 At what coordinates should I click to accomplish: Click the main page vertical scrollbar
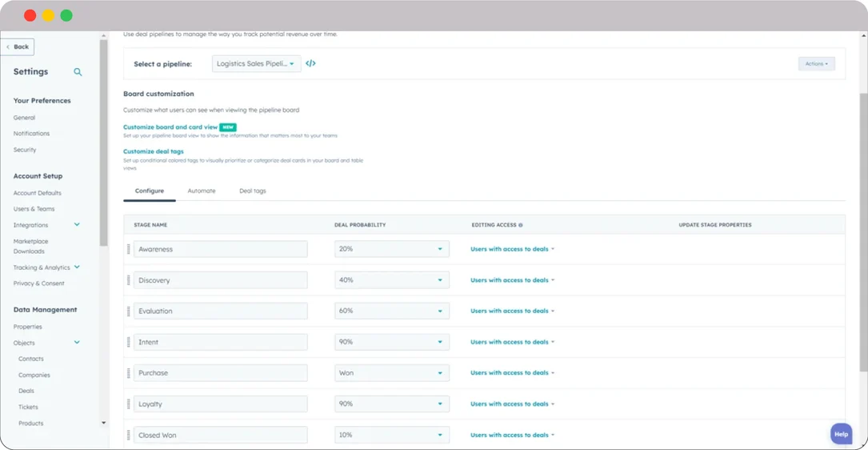[863, 233]
